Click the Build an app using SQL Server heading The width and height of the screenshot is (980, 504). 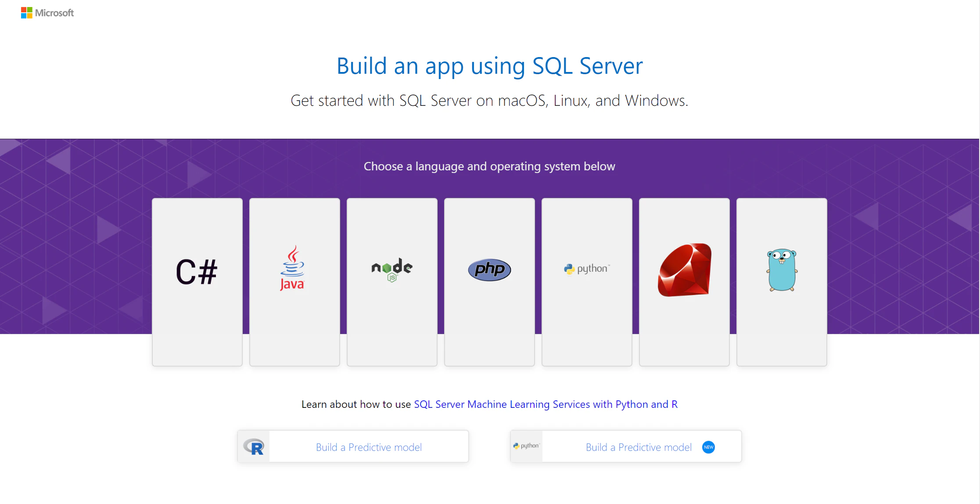(x=489, y=66)
